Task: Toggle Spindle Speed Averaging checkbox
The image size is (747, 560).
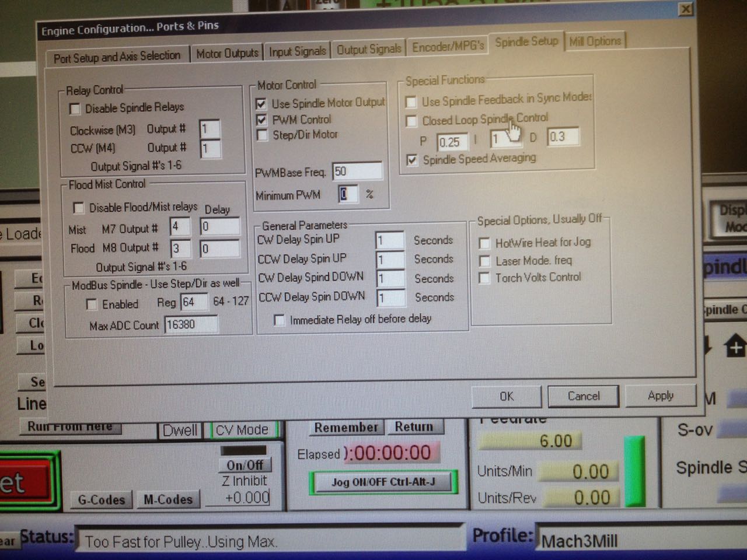Action: 412,160
